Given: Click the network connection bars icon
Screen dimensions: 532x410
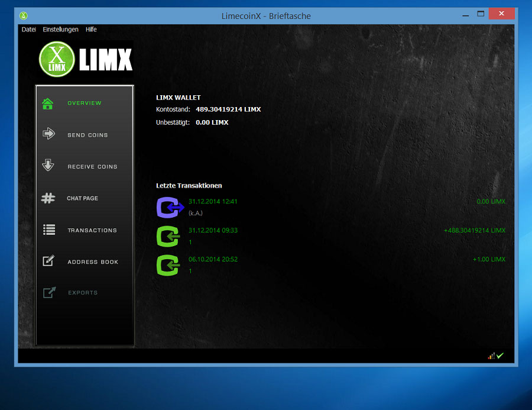Looking at the screenshot, I should tap(491, 356).
